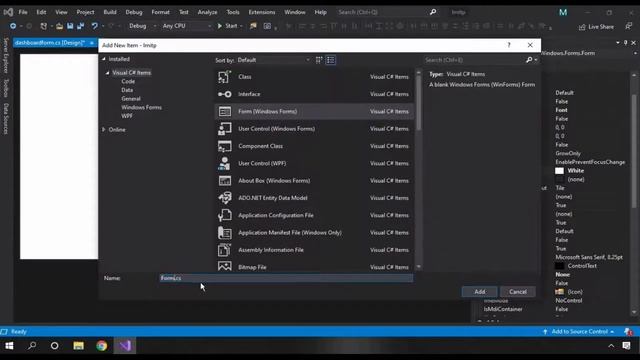Switch to medium icons view
The height and width of the screenshot is (360, 640).
click(319, 60)
